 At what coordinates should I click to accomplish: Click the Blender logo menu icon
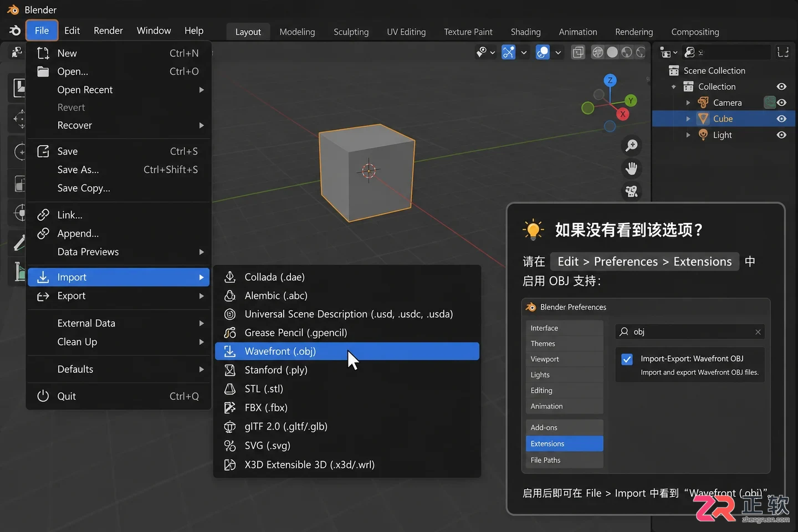(x=15, y=30)
